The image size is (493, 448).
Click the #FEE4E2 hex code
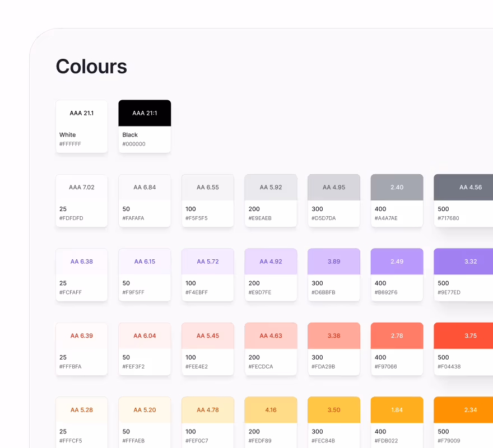pos(197,367)
